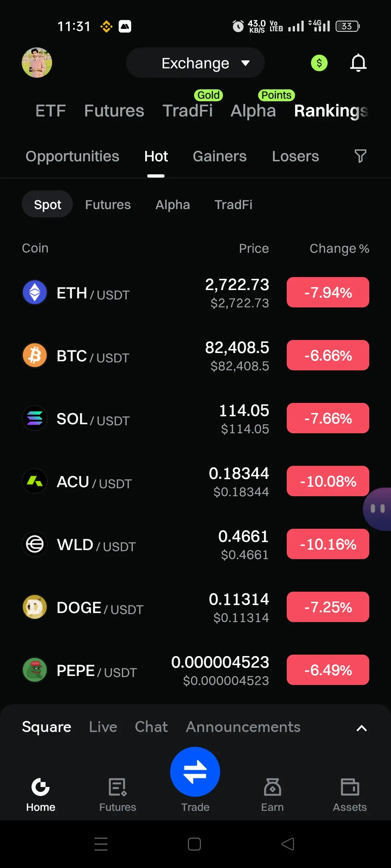Screen dimensions: 391x868
Task: Tap the green dollar deposit icon
Action: tap(319, 63)
